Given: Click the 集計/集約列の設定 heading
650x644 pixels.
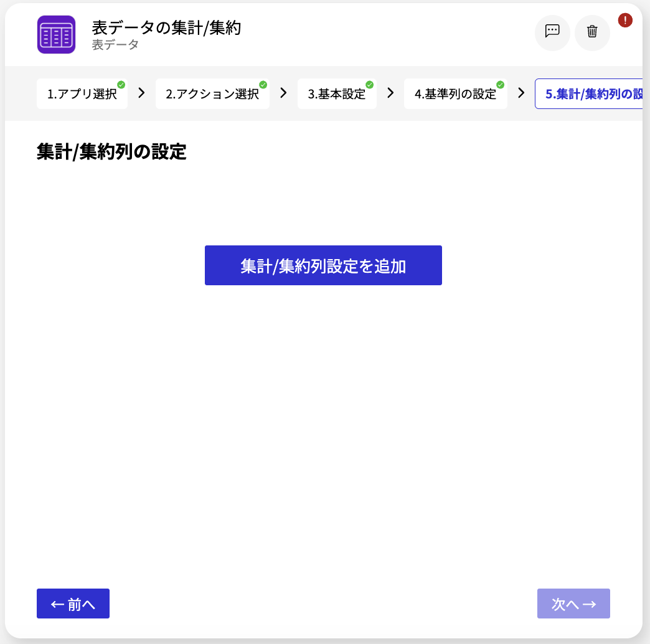Looking at the screenshot, I should 111,151.
